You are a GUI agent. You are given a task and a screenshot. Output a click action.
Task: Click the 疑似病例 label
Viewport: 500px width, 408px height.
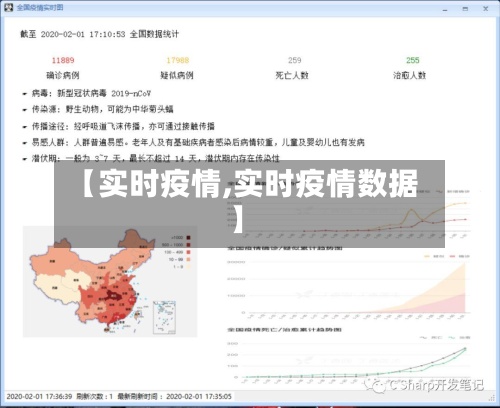[x=177, y=75]
